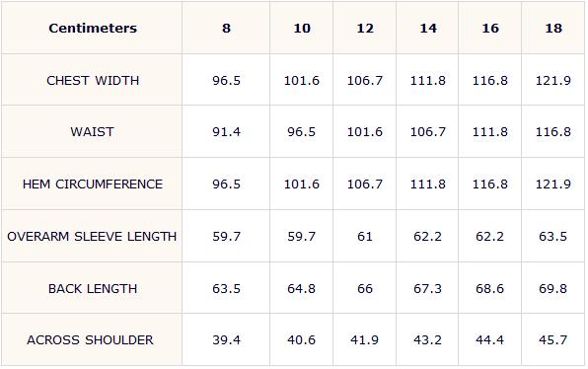
Task: Click the Centimeters header cell
Action: coord(93,29)
